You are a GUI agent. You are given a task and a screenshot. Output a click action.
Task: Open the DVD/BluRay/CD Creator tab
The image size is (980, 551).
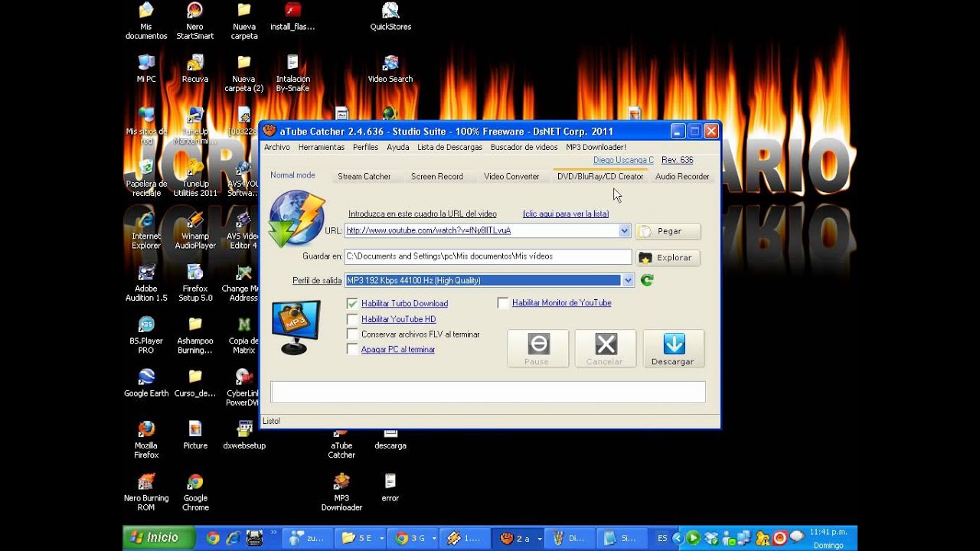coord(600,177)
